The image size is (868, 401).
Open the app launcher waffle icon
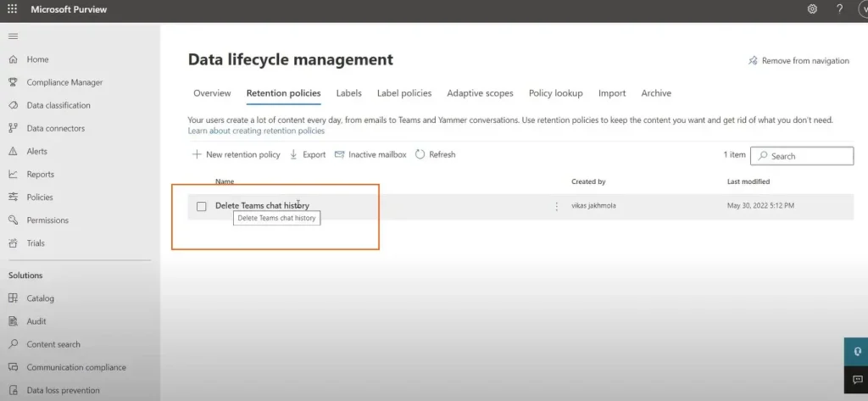point(12,9)
